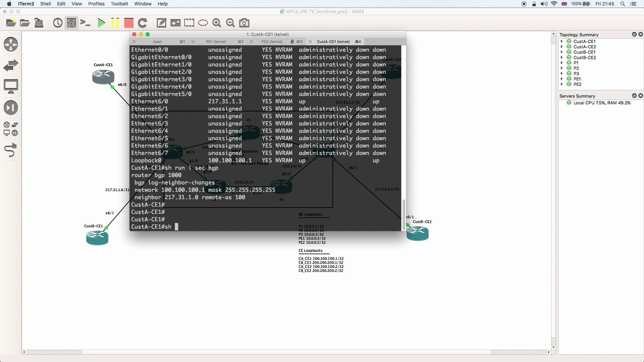Click the New blank project toolbar icon

click(11, 23)
